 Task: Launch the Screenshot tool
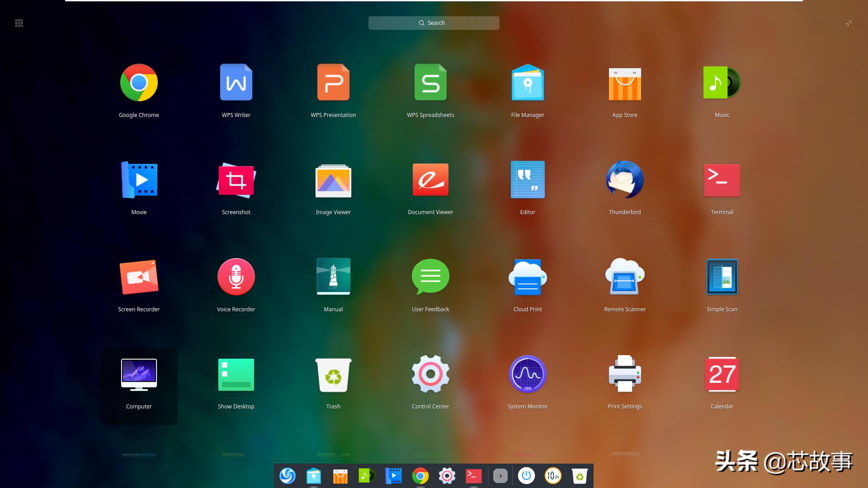tap(236, 180)
